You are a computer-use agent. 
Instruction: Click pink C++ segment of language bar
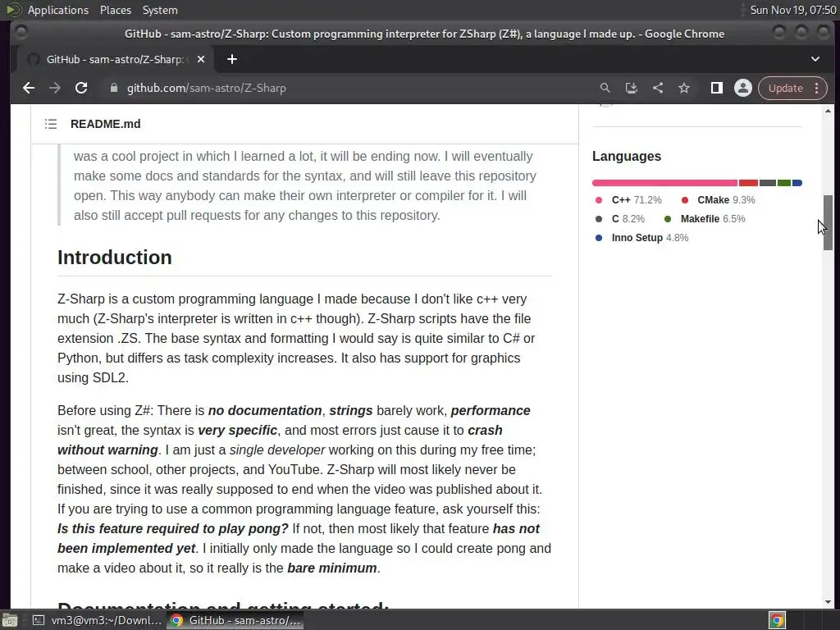coord(664,183)
